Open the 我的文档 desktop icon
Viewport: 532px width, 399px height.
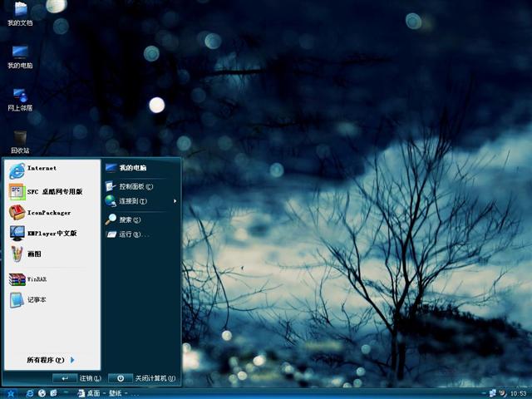click(x=20, y=14)
